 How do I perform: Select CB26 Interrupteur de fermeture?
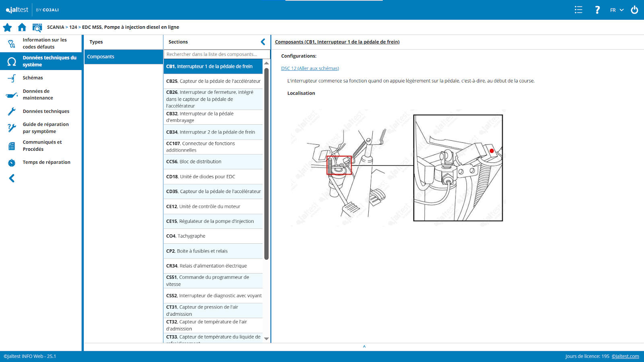[x=213, y=99]
